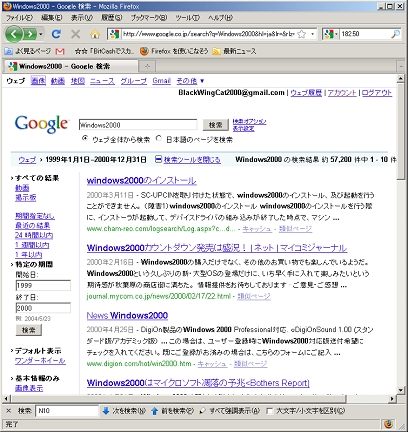Click the vertical scrollbar down arrow
Viewport: 408px width, 432px height.
tap(401, 390)
